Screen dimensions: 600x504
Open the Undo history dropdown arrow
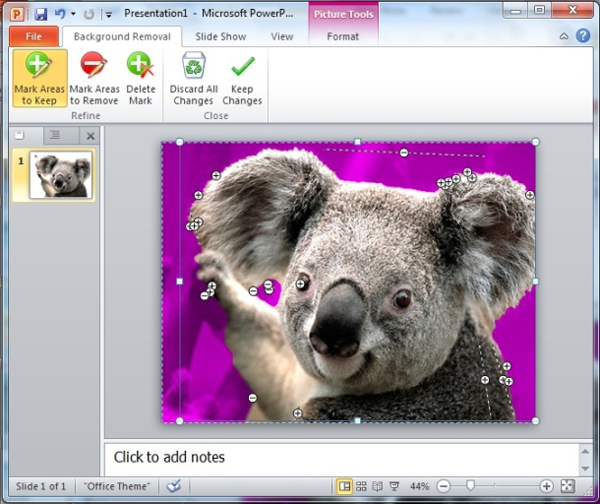73,14
